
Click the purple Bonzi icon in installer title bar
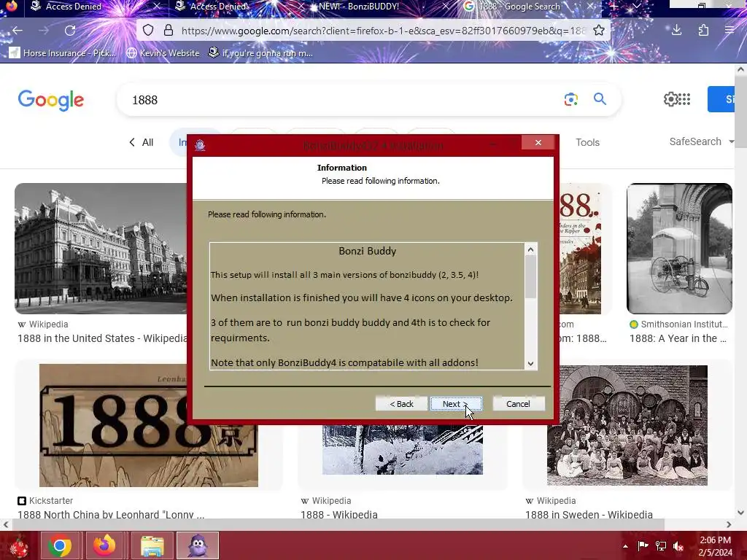[x=200, y=145]
